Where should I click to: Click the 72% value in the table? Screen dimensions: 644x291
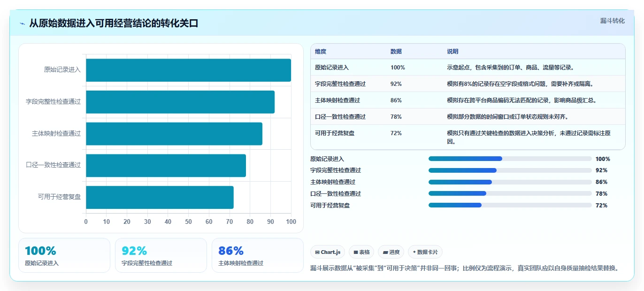pos(396,133)
